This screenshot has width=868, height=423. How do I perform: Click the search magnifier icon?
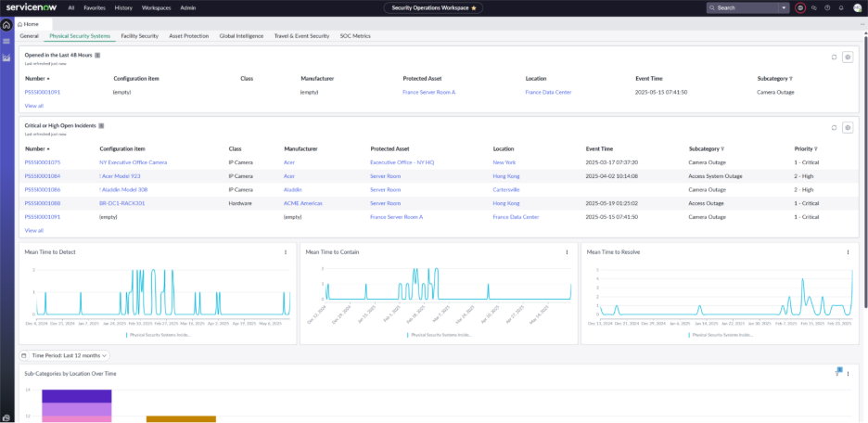(x=713, y=7)
